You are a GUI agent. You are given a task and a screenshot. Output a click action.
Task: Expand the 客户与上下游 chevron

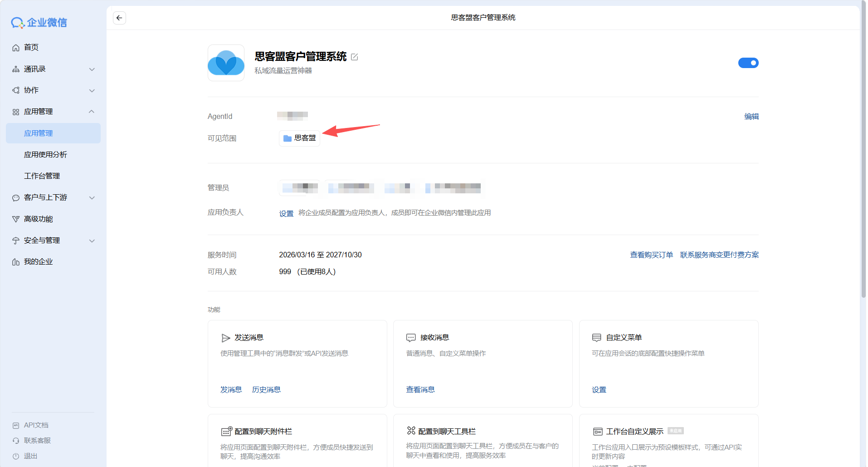(x=92, y=197)
